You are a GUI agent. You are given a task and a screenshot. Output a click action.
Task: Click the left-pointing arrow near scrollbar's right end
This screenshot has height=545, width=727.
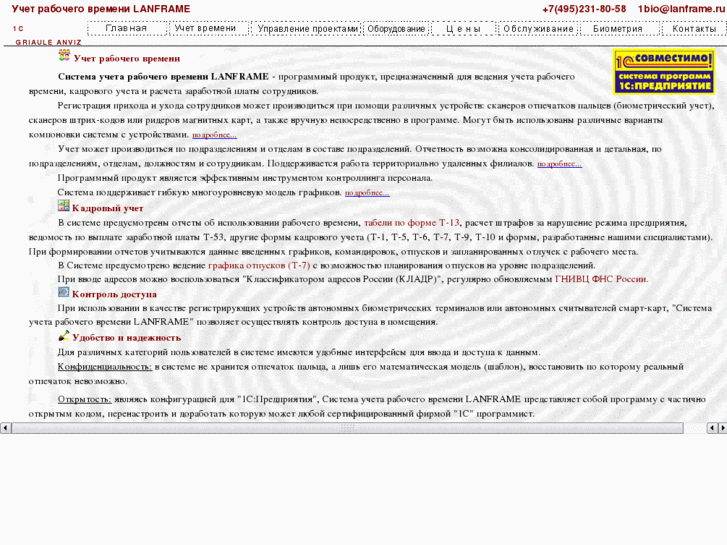712,428
